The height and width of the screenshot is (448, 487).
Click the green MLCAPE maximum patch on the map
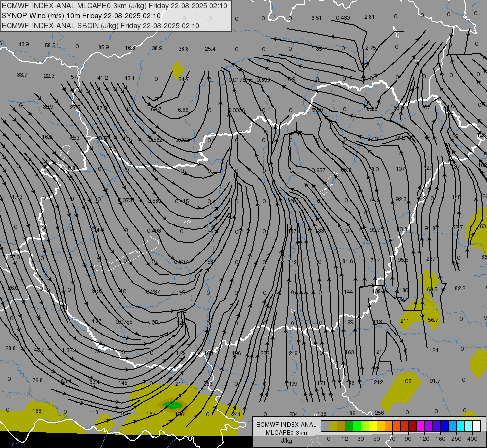[173, 405]
